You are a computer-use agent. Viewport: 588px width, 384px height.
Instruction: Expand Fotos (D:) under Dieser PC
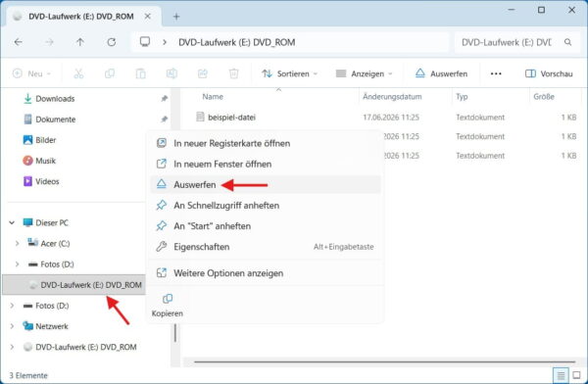click(17, 264)
